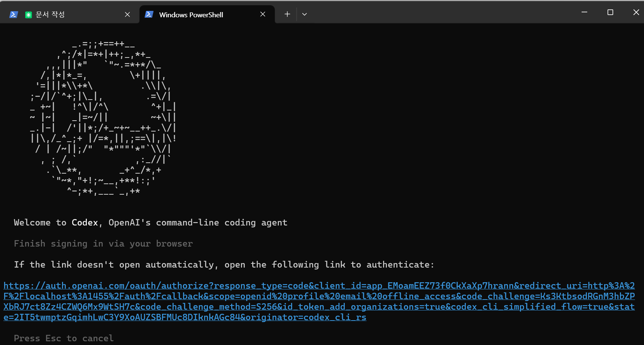Click the Codex ASCII art logo

coord(103,118)
